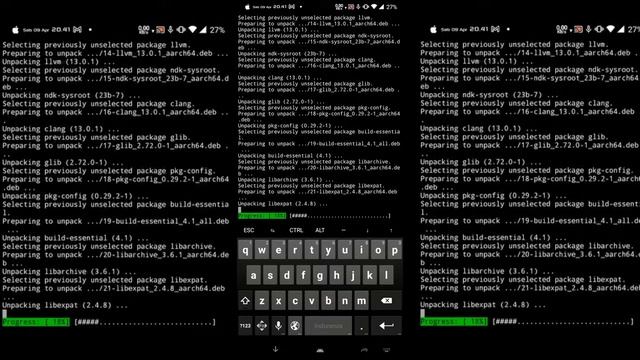Tap the keyboard space bar
Viewport: 640px width, 360px height.
328,326
